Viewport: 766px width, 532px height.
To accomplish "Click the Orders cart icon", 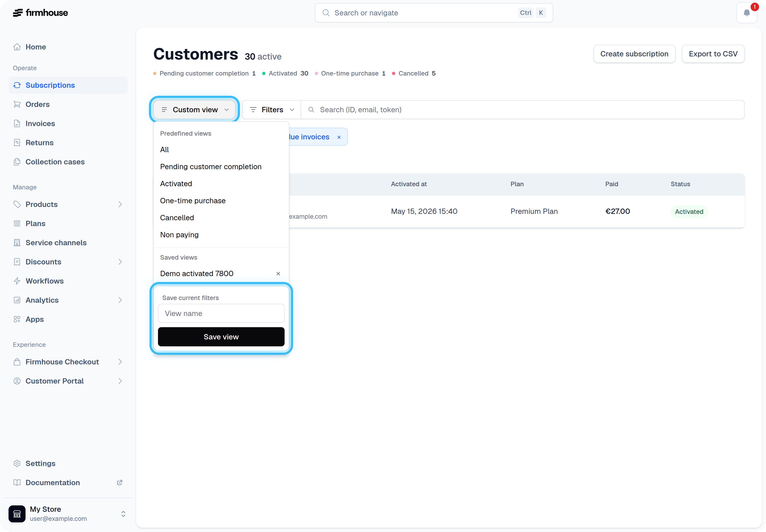I will (x=17, y=104).
